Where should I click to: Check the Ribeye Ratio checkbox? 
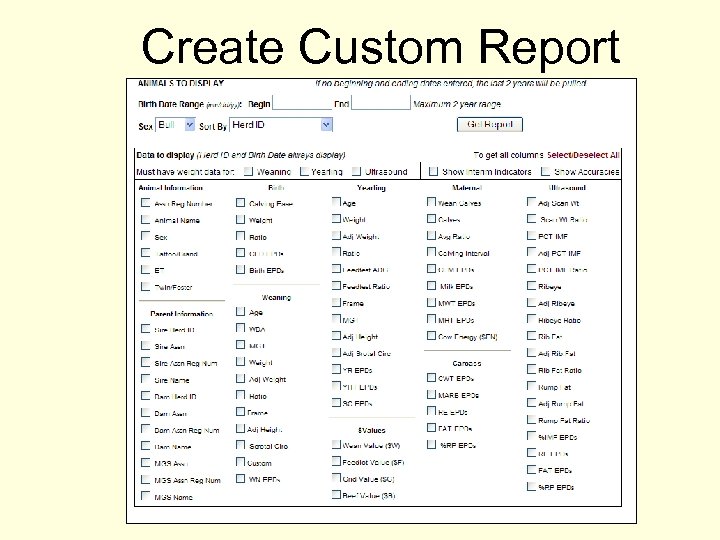tap(531, 319)
